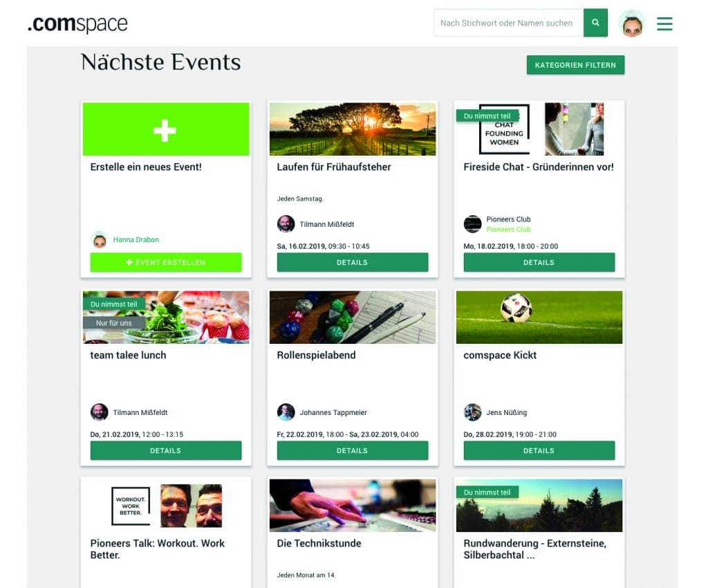
Task: Open Hanna Drabon profile link
Action: (136, 239)
